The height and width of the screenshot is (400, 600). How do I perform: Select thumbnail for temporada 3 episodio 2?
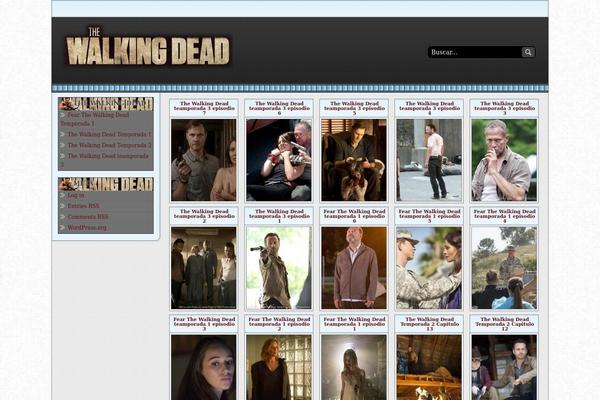pos(204,268)
